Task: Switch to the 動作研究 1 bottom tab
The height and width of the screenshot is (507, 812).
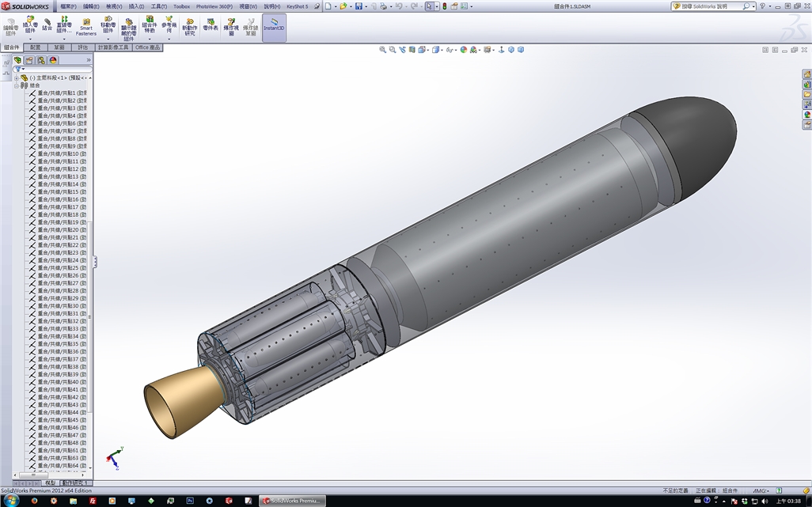Action: click(75, 482)
